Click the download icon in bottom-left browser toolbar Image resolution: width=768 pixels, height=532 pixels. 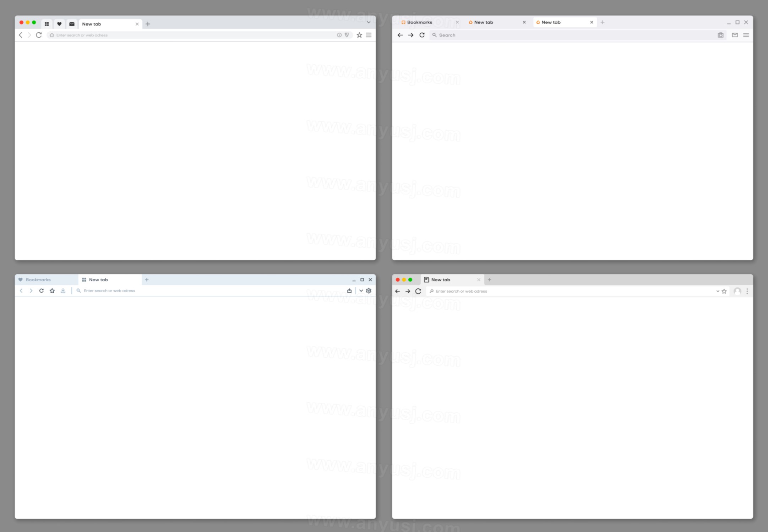pyautogui.click(x=62, y=291)
